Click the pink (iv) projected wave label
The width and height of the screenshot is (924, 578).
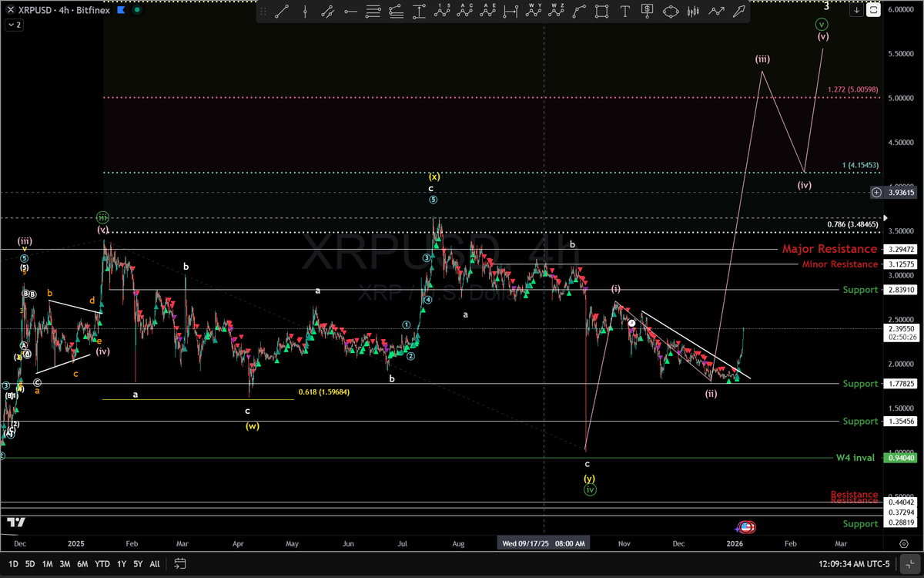tap(805, 186)
